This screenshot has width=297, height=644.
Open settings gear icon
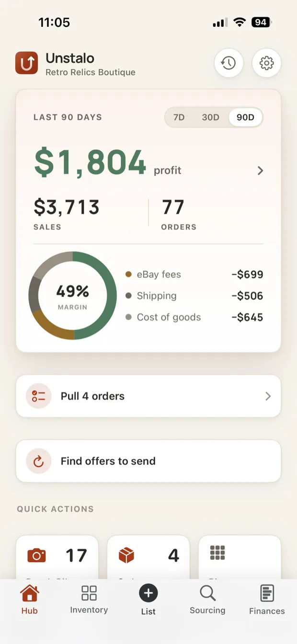tap(266, 63)
